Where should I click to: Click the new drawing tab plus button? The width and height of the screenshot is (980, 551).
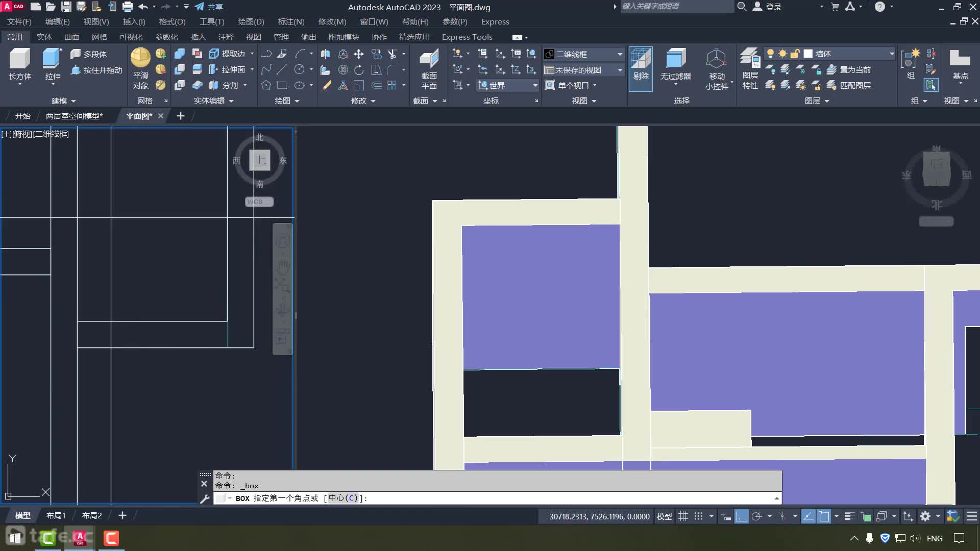180,116
